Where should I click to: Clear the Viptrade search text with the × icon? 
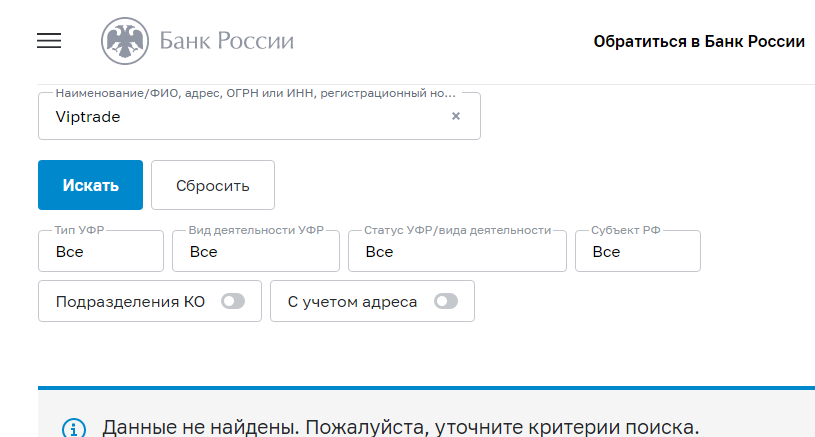(x=456, y=116)
